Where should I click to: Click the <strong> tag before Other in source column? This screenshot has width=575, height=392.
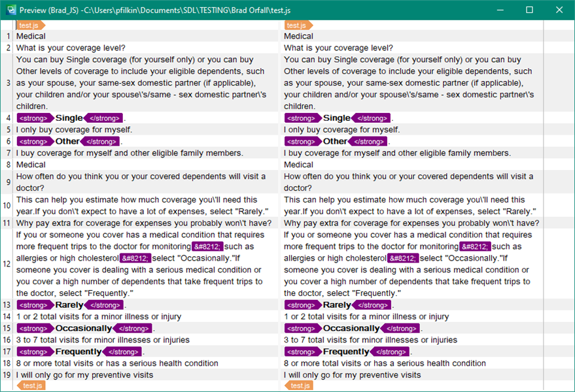click(x=35, y=140)
